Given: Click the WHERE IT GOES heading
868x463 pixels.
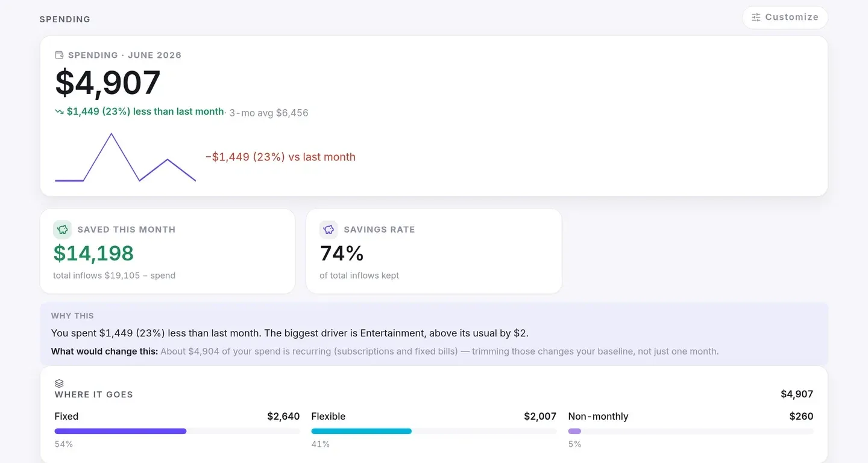Looking at the screenshot, I should point(94,395).
